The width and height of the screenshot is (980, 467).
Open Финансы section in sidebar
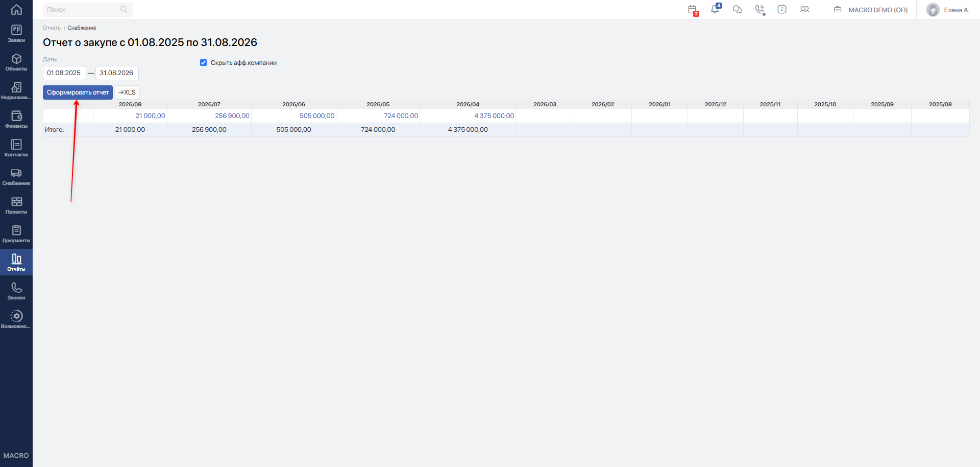(x=16, y=120)
